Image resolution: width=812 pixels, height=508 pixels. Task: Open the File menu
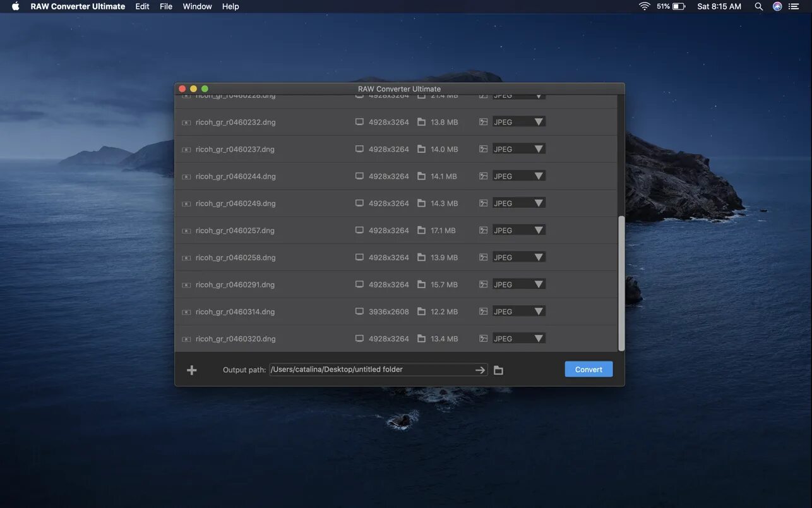[166, 6]
